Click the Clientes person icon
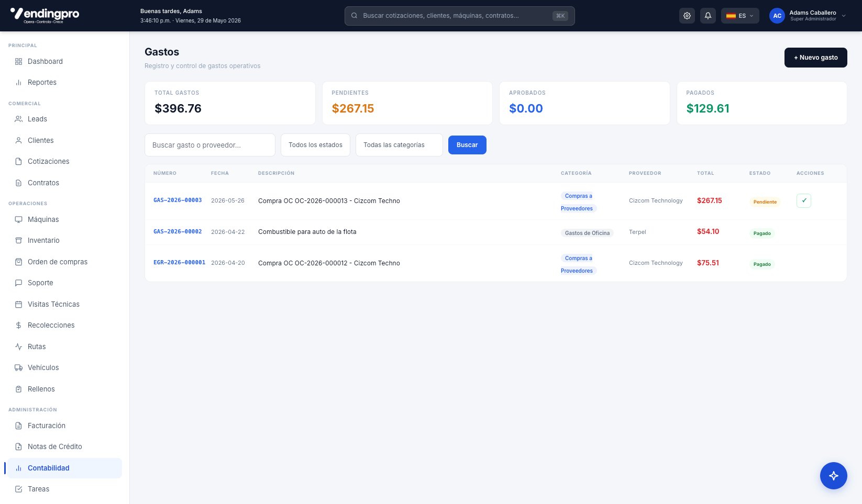862x504 pixels. pos(19,140)
